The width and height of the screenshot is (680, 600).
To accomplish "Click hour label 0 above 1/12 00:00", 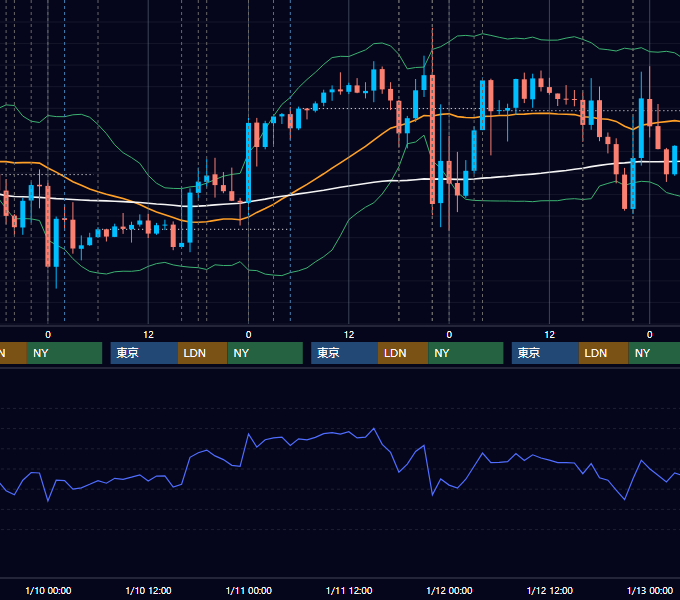I will 449,335.
